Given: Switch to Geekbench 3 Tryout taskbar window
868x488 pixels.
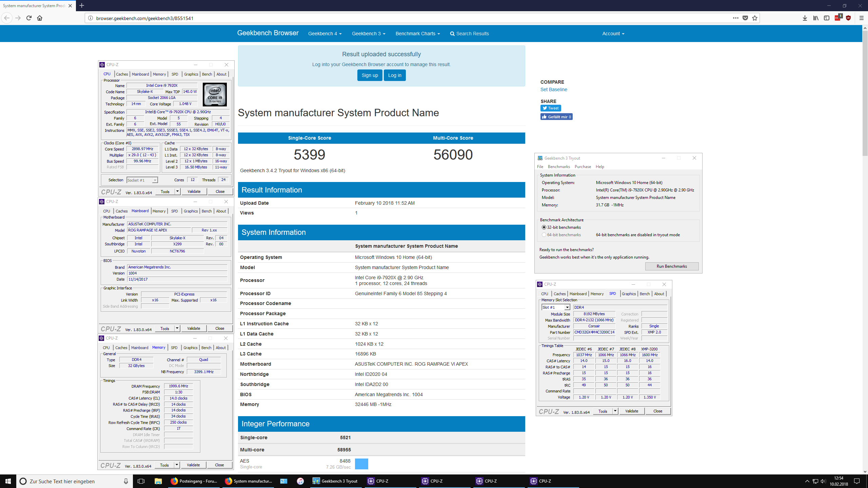Looking at the screenshot, I should 336,481.
